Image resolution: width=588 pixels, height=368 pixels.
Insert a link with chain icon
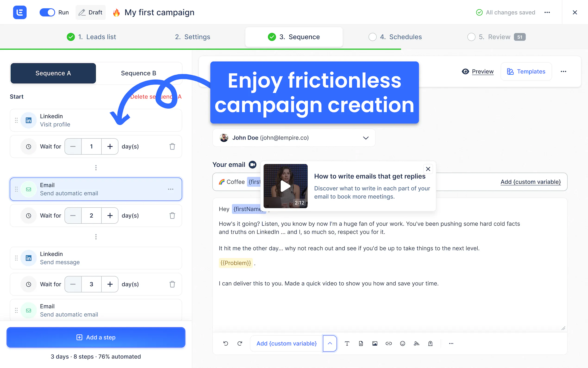[389, 343]
